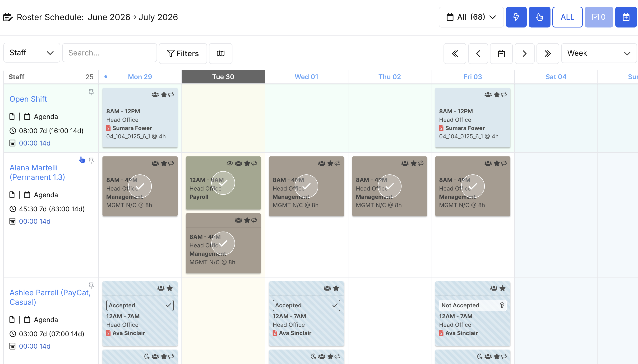The width and height of the screenshot is (638, 364).
Task: Open the Open Shift link
Action: click(28, 99)
